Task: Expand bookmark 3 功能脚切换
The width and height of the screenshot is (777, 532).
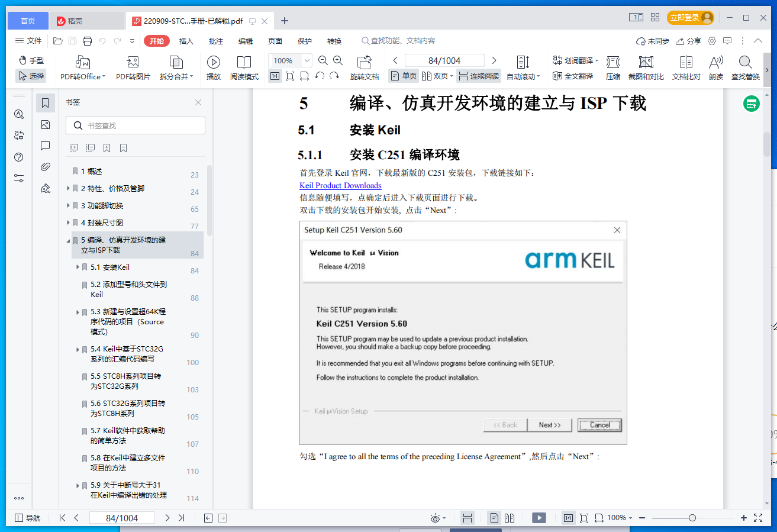Action: point(69,206)
